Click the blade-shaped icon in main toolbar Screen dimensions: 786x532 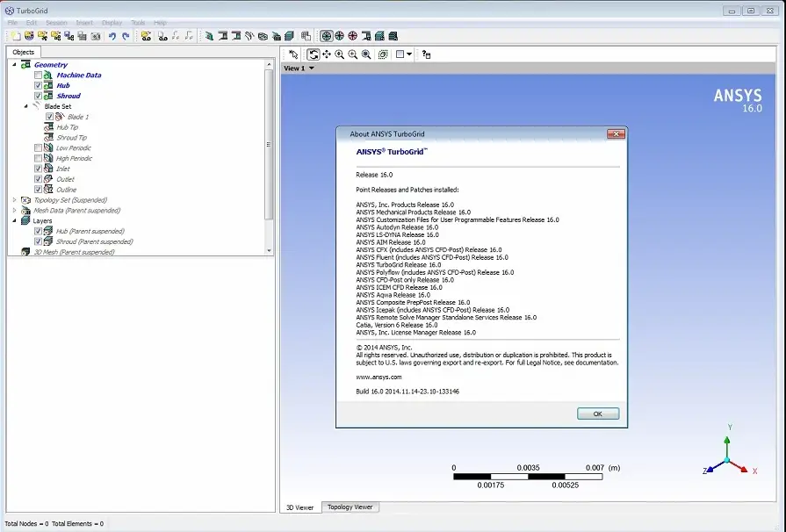[x=249, y=36]
